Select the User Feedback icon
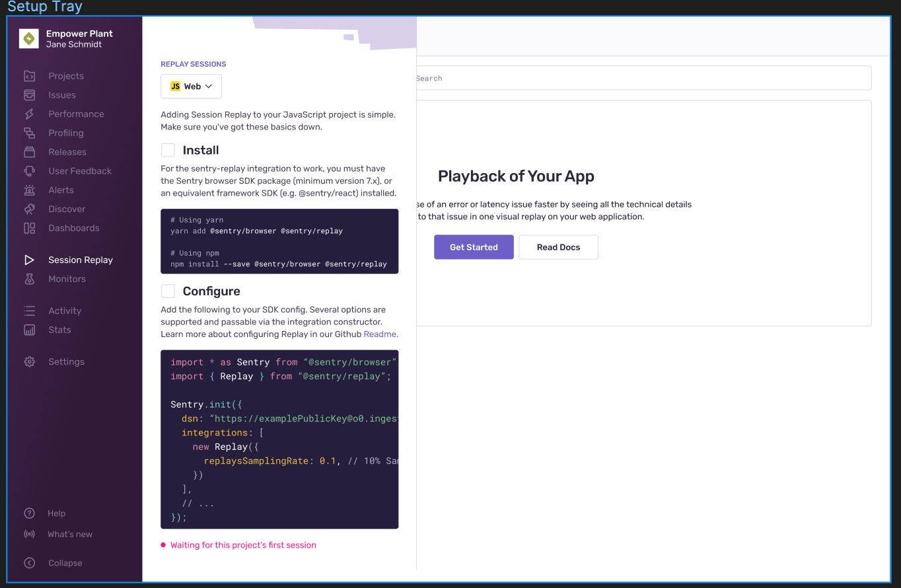901x588 pixels. click(30, 170)
